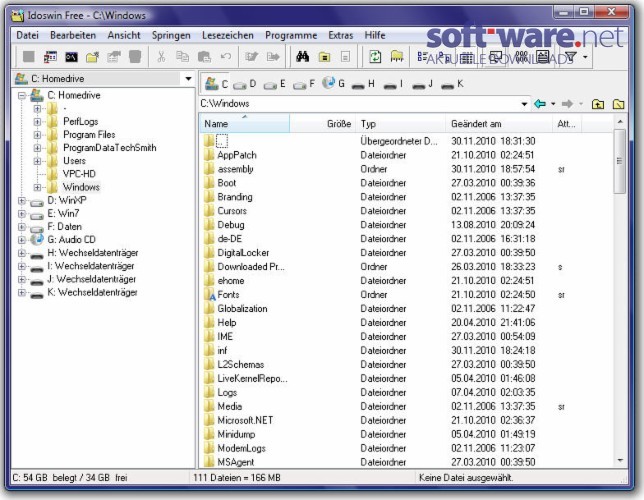Expand the Users tree folder
Screen dimensions: 644x500
pos(37,161)
